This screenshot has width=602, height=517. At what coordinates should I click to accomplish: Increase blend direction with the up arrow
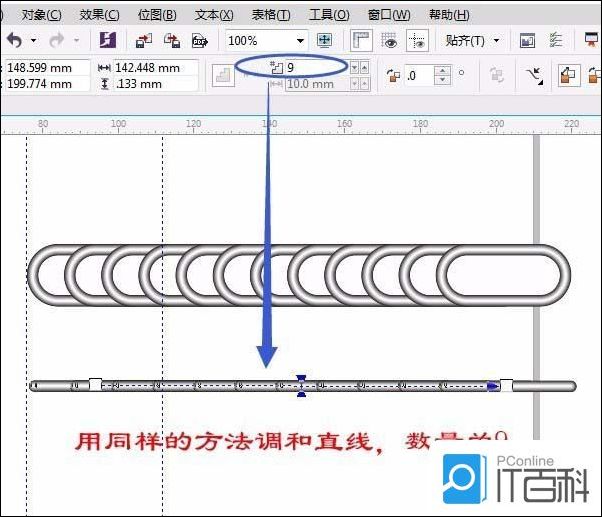pyautogui.click(x=443, y=71)
